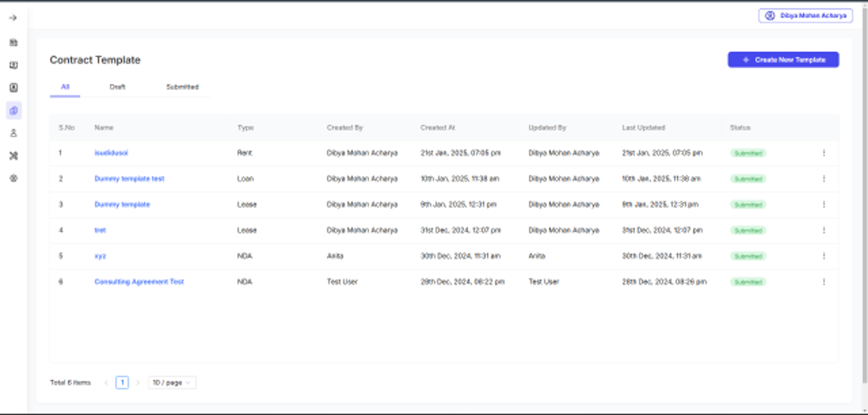Open the Dummy template test link
Image resolution: width=868 pixels, height=415 pixels.
[x=129, y=179]
